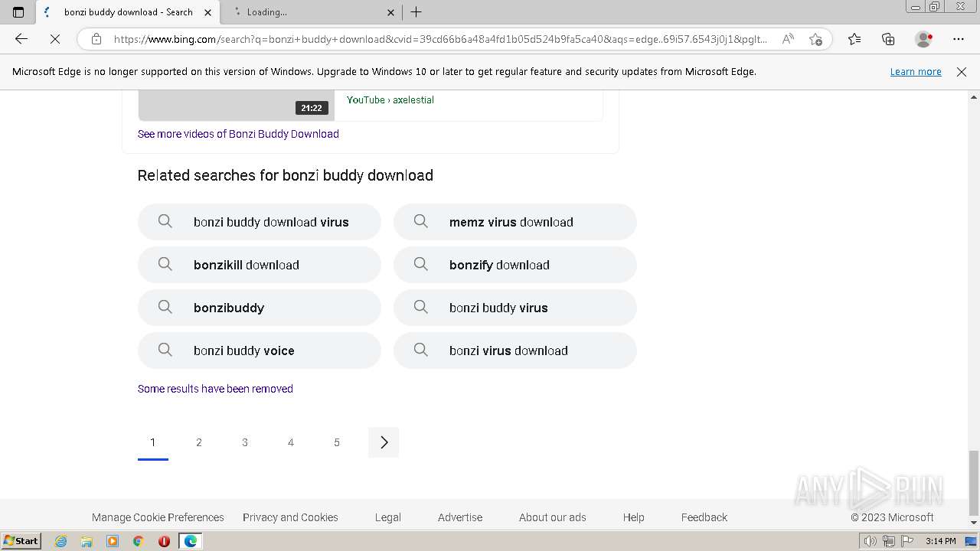Search bonzify download suggestion

[x=515, y=265]
